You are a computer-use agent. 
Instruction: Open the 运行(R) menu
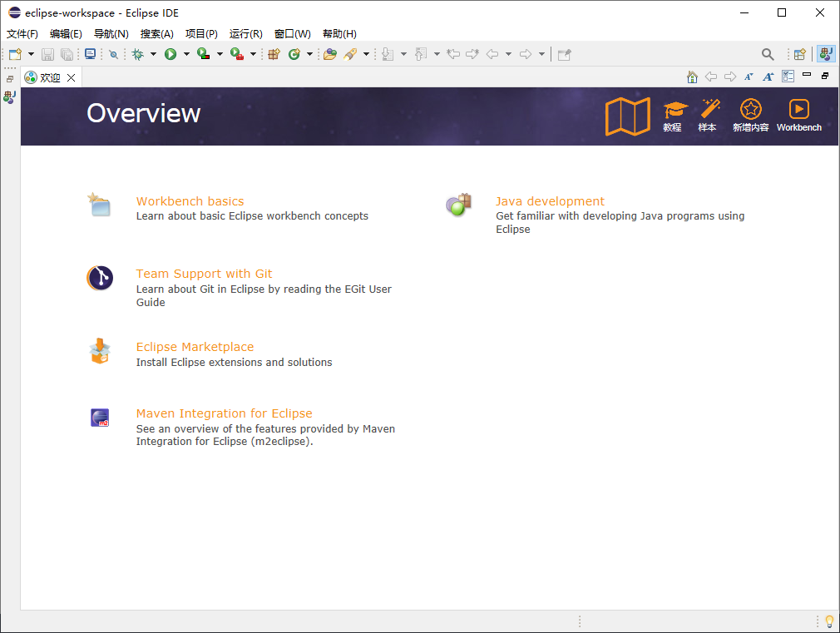tap(246, 34)
